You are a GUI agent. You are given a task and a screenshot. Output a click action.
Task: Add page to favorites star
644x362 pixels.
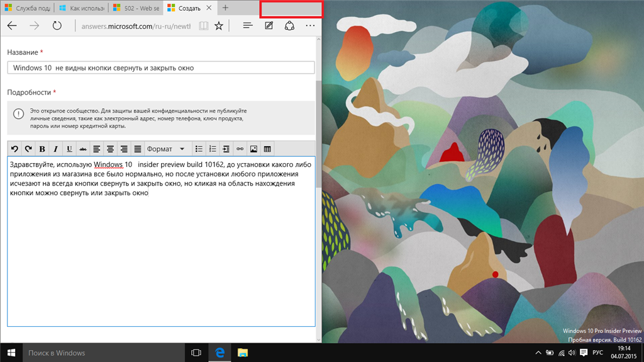click(218, 26)
